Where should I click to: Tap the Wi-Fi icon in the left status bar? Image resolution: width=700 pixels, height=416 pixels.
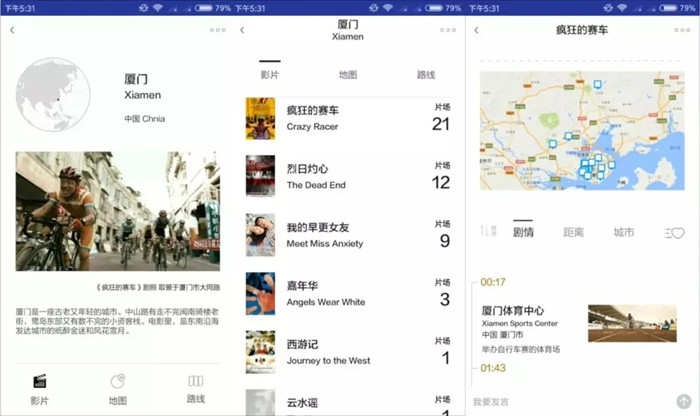pyautogui.click(x=157, y=8)
